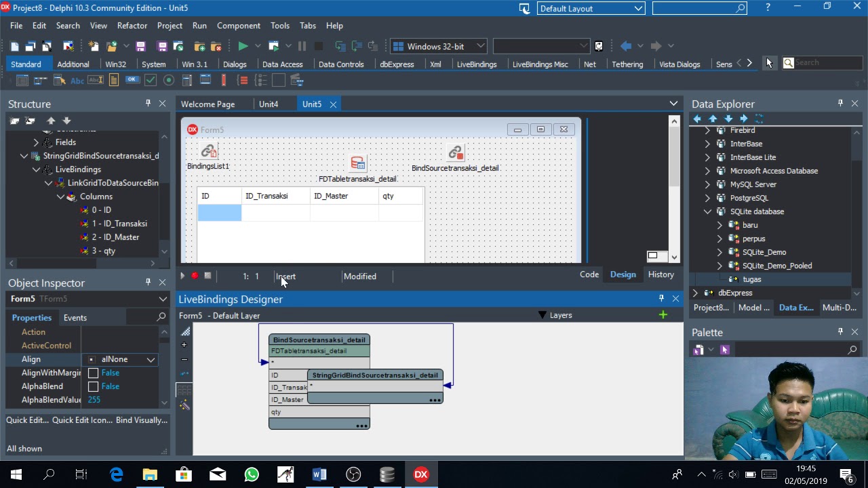Select the TRadioButton palette component
Screen dimensions: 868x488
pyautogui.click(x=169, y=80)
